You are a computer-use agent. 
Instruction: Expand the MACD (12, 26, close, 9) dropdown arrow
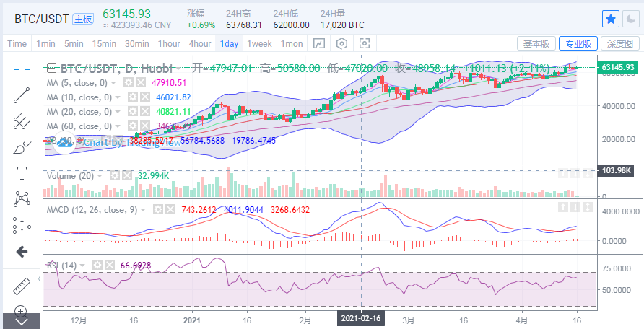coord(143,209)
